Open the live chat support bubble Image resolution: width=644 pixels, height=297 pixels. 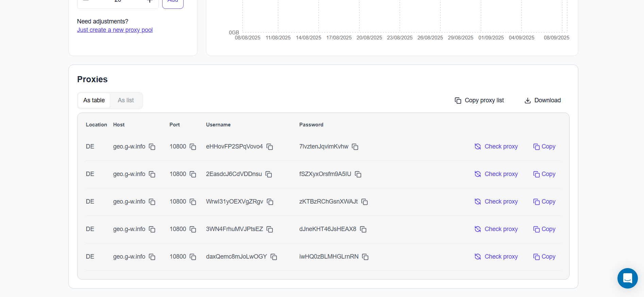[x=627, y=278]
